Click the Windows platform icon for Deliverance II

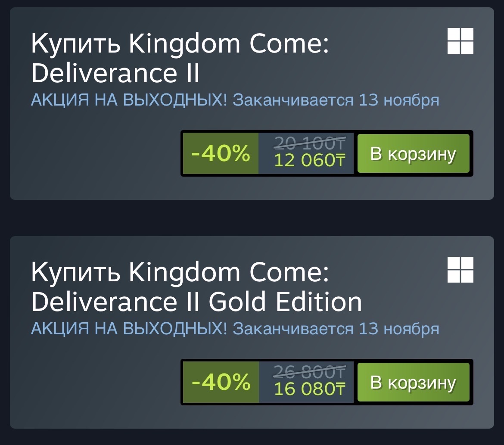[x=460, y=41]
